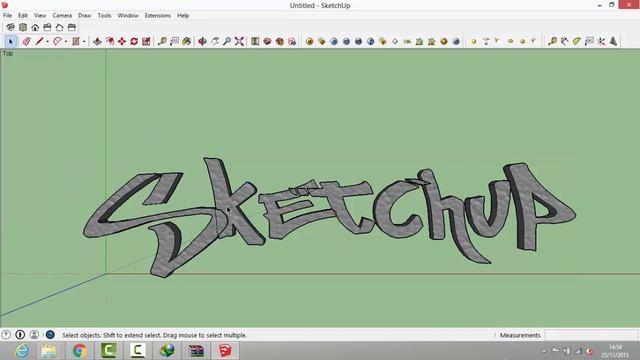The height and width of the screenshot is (360, 640).
Task: Select the Rectangle shape tool
Action: (76, 41)
